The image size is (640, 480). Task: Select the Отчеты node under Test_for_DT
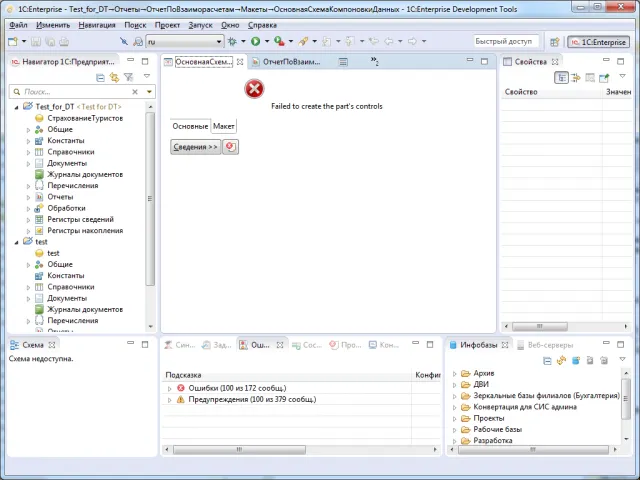click(60, 197)
